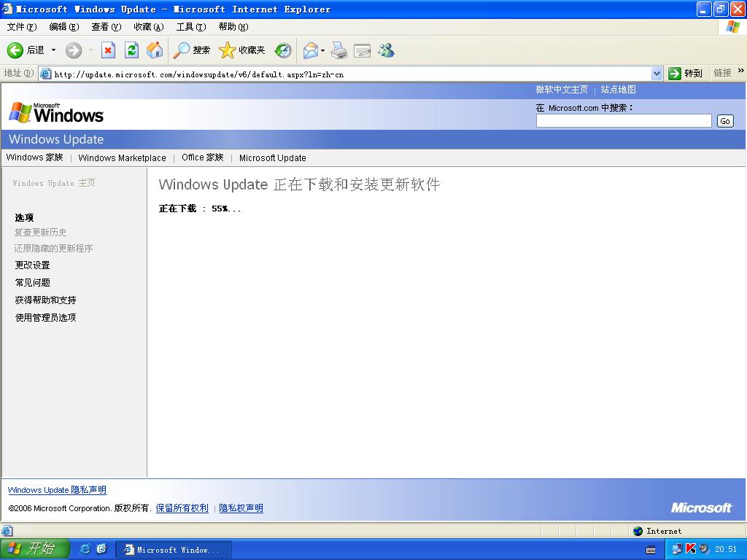Open the 工具(T) menu
The image size is (747, 560).
pos(191,27)
